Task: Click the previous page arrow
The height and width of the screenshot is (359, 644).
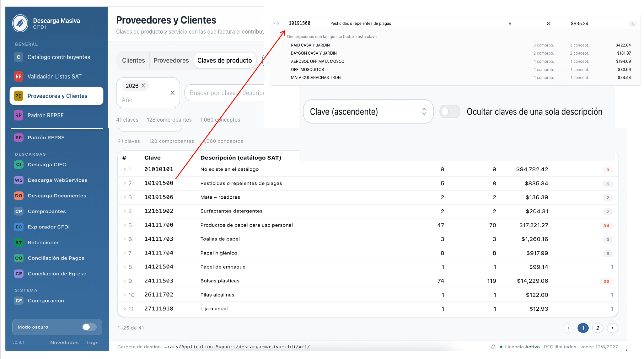Action: point(568,328)
